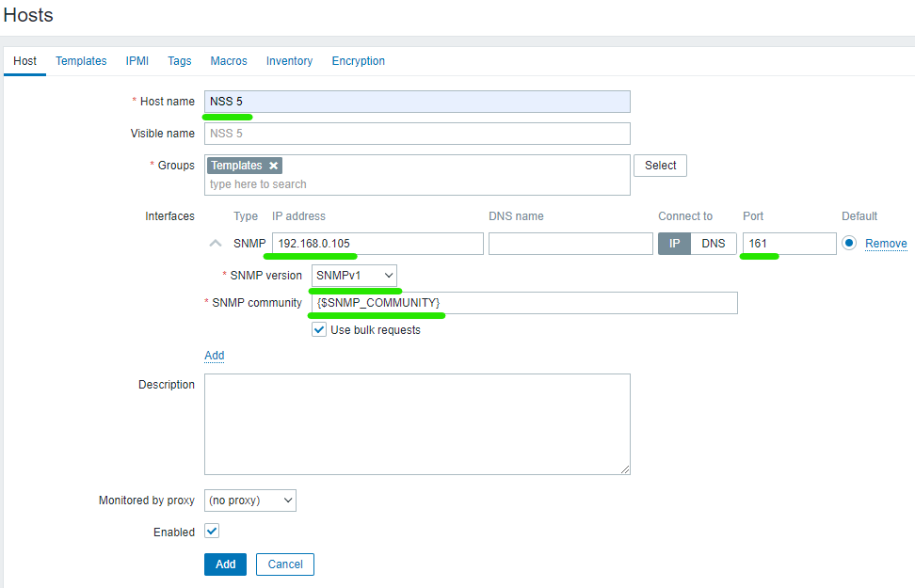Open the SNMP version dropdown
Screen dimensions: 915x588
[354, 275]
